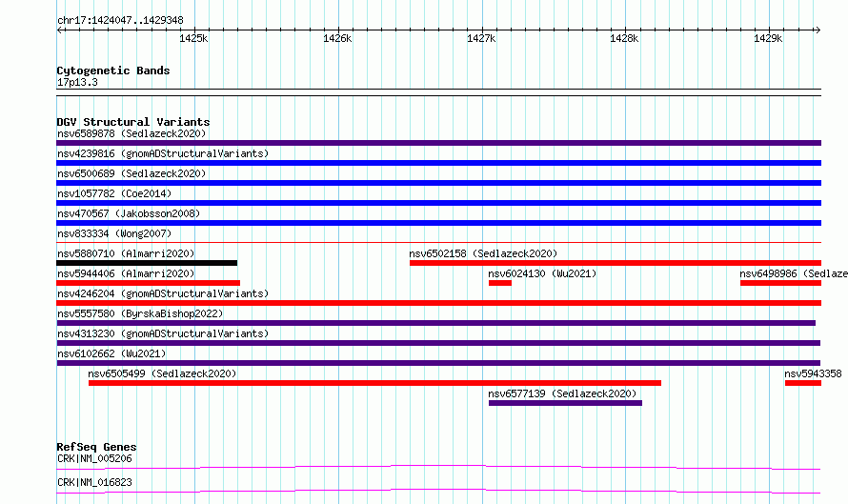The height and width of the screenshot is (504, 848).
Task: Click the ruler's left arrow end
Action: coord(60,30)
